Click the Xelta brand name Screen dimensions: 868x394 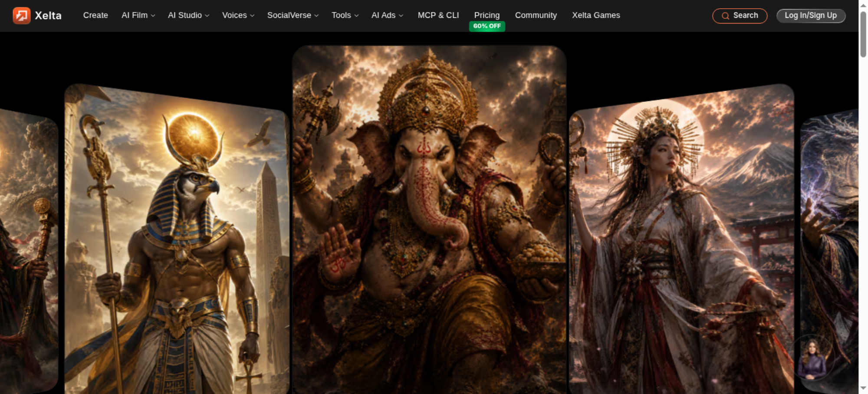coord(48,16)
